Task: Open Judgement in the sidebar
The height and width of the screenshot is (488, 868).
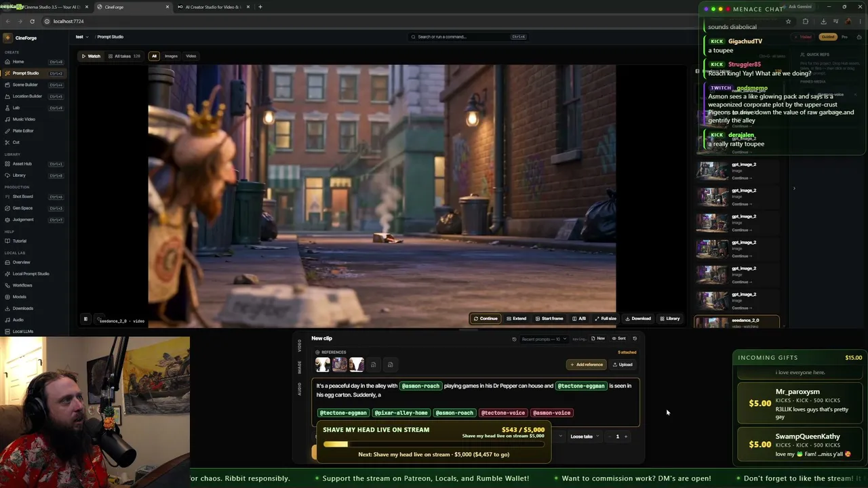Action: (x=34, y=220)
